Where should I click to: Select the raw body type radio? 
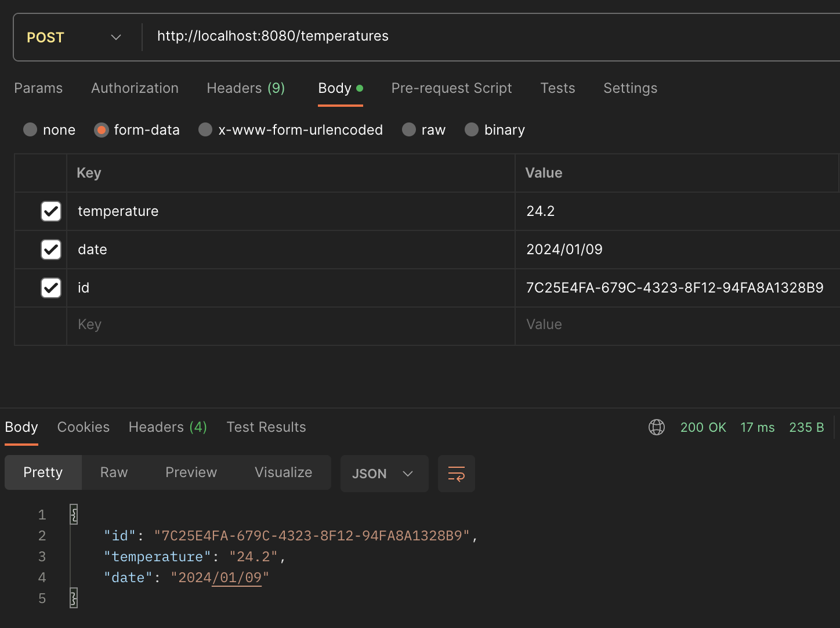coord(409,129)
